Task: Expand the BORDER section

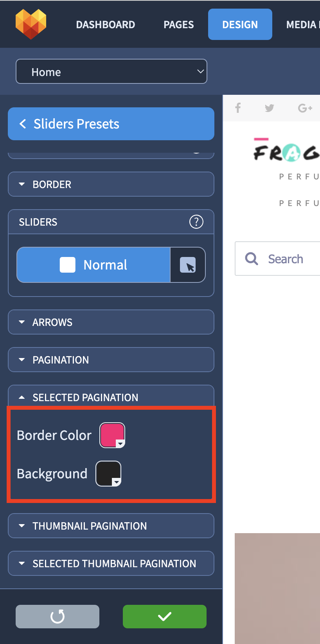Action: pyautogui.click(x=111, y=184)
